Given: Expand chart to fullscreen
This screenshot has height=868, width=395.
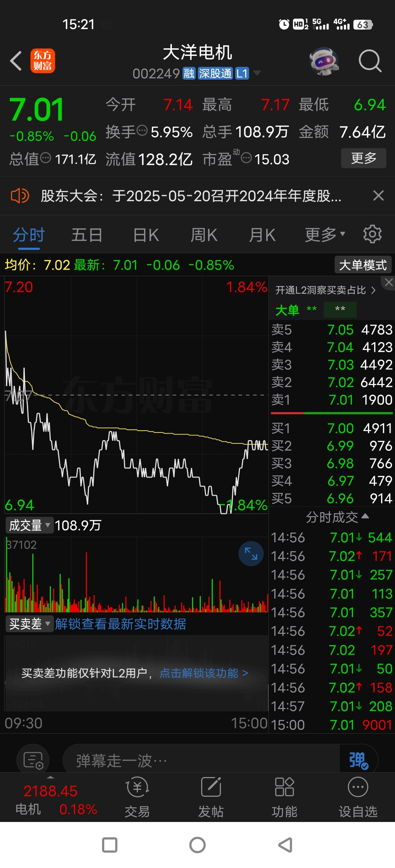Looking at the screenshot, I should (251, 553).
